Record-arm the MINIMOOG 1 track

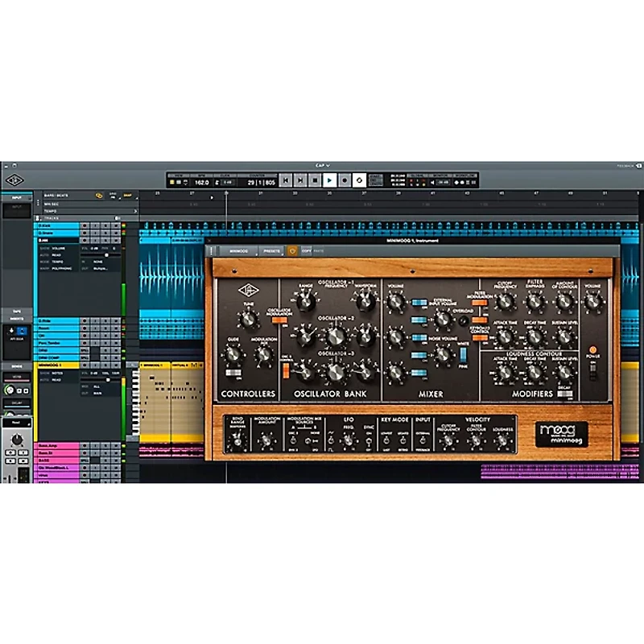(x=85, y=365)
